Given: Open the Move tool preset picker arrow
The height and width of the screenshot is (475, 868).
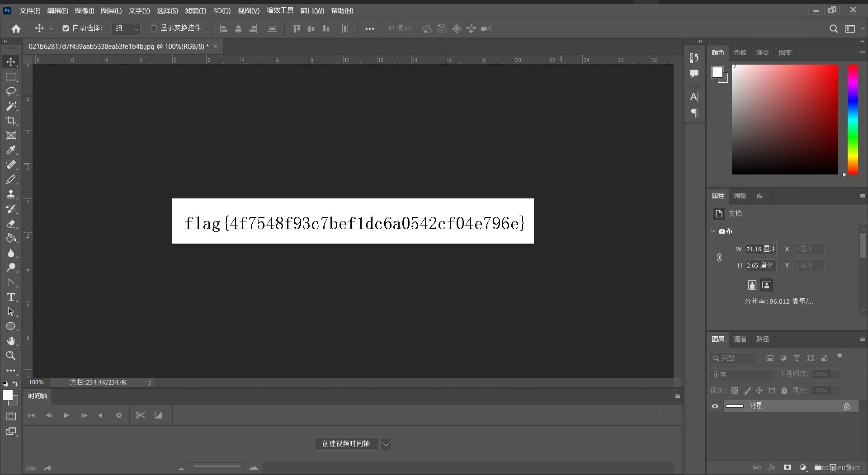Looking at the screenshot, I should (x=51, y=28).
